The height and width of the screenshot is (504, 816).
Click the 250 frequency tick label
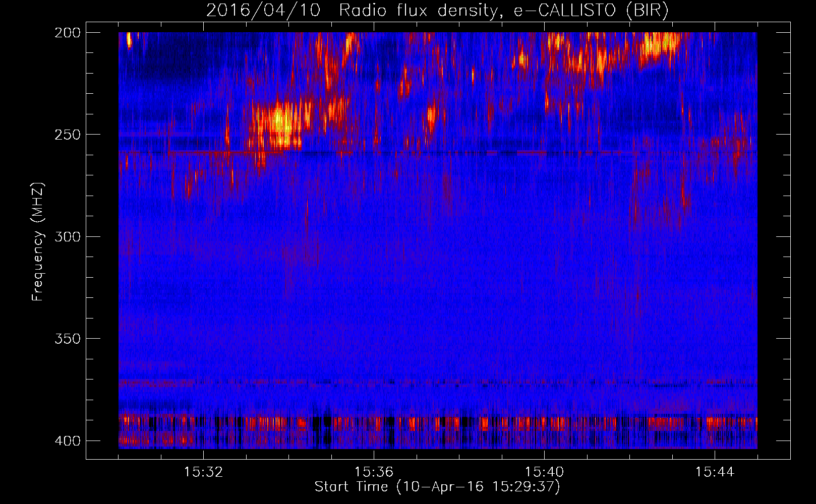[68, 135]
